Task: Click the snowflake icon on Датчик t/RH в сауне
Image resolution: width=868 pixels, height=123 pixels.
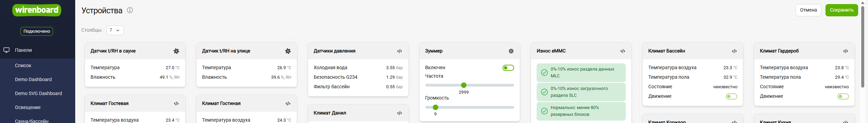Action: coord(176,51)
